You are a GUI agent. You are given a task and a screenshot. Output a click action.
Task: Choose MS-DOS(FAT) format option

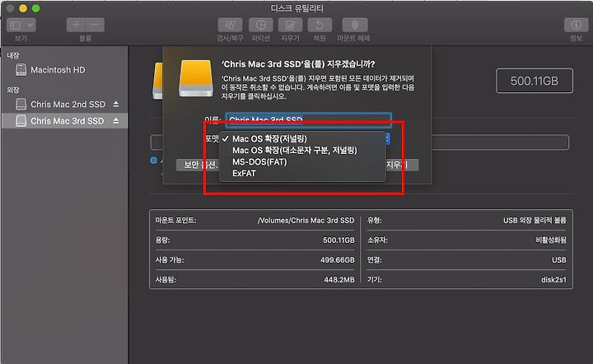(302, 161)
